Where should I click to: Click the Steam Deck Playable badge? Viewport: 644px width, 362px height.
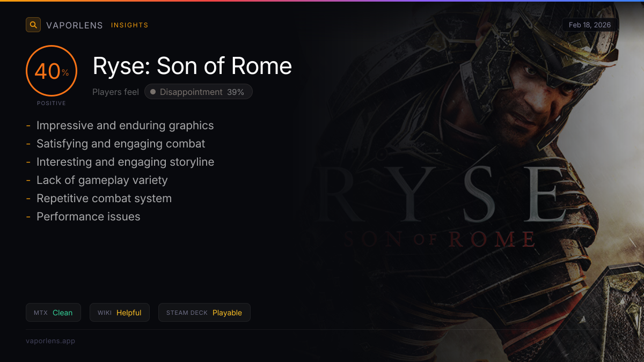click(x=204, y=313)
